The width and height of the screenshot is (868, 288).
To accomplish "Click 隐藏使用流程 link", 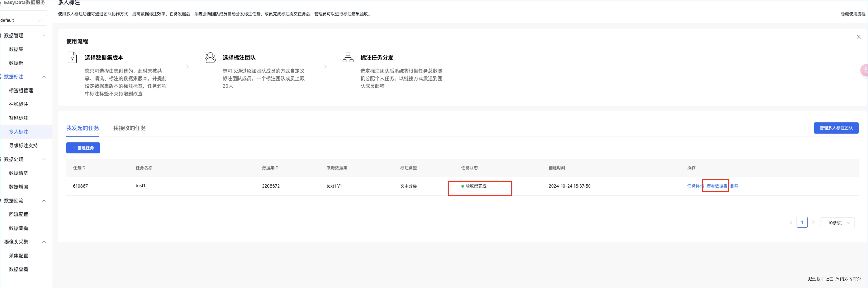I will (x=852, y=14).
